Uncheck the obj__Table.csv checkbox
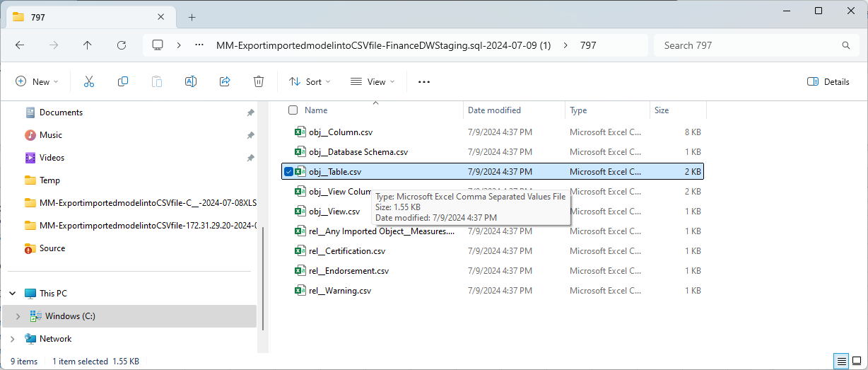 click(288, 171)
